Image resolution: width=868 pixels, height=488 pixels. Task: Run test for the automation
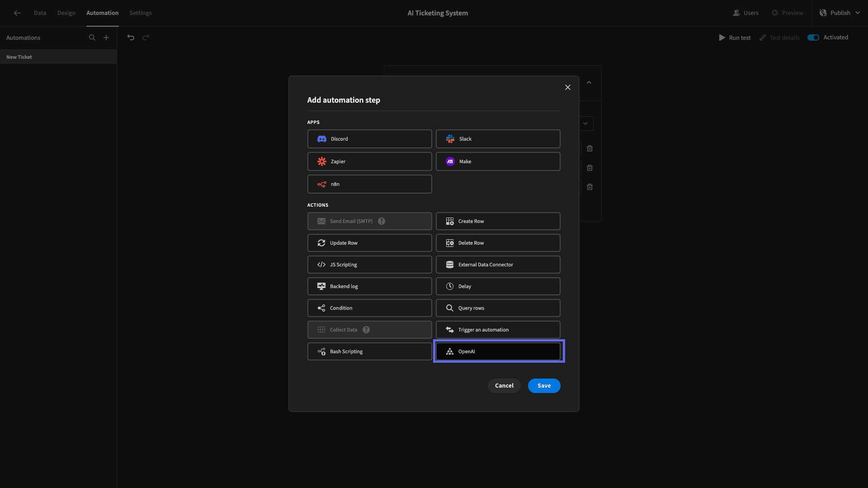tap(735, 38)
